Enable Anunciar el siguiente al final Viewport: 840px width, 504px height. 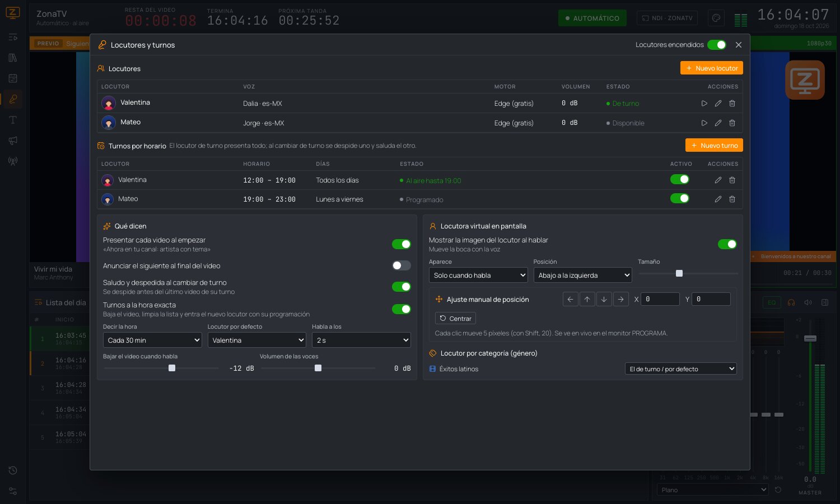(402, 265)
